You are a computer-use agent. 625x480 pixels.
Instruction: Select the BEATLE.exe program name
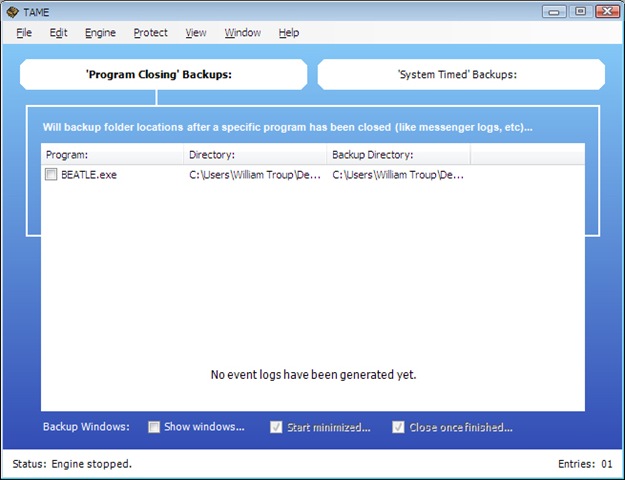point(89,175)
